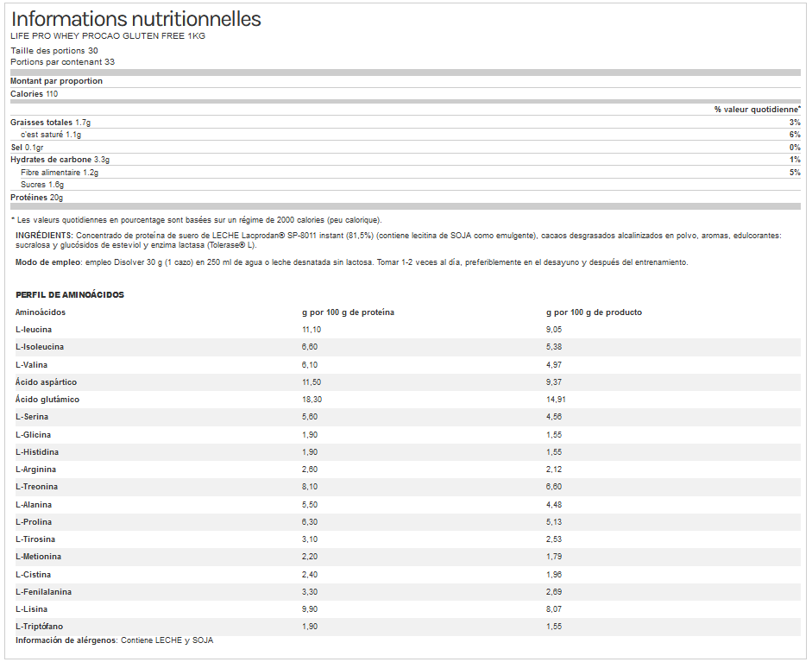This screenshot has height=662, width=812.
Task: Click the L-Lisina product value 8,07
Action: pyautogui.click(x=555, y=609)
